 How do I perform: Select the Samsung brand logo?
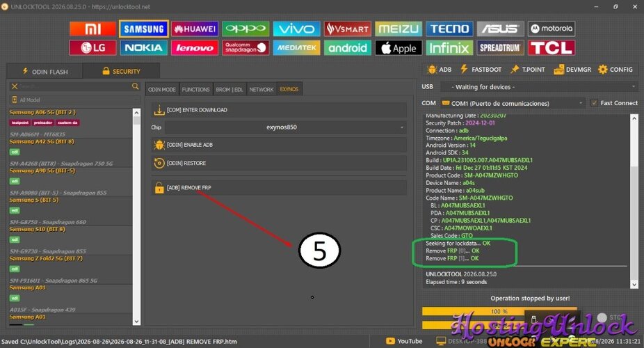pos(144,29)
